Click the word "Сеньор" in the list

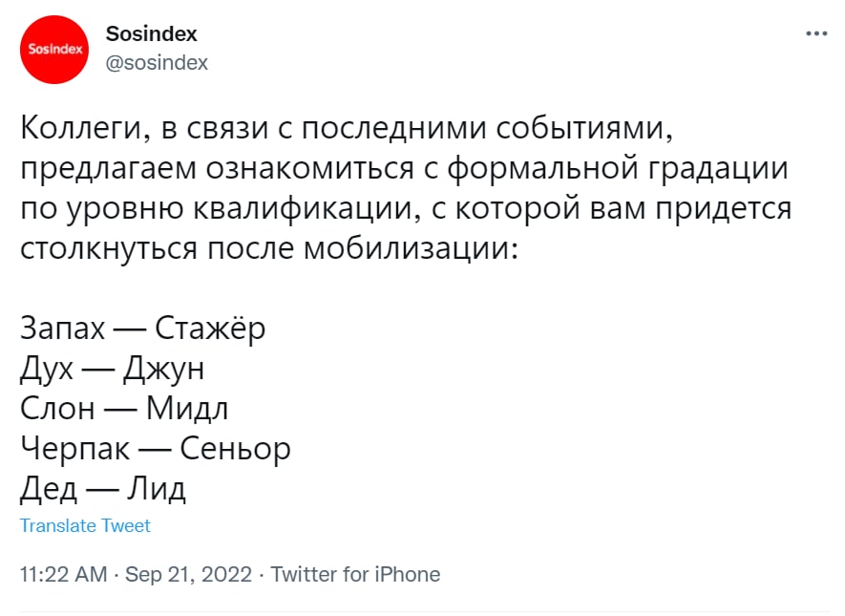point(235,449)
